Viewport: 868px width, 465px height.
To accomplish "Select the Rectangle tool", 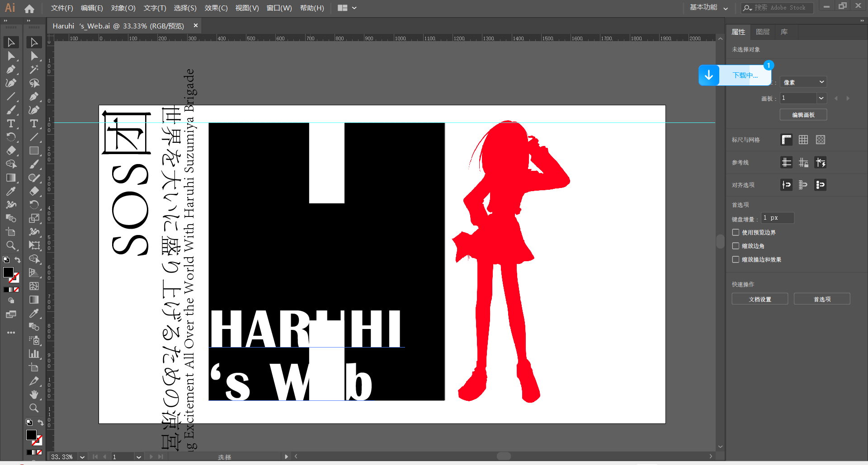I will coord(34,151).
